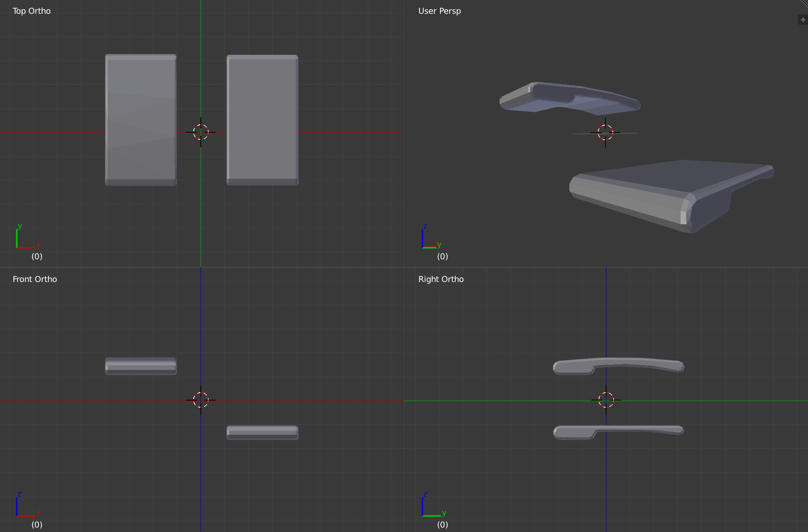The image size is (808, 532).
Task: Click the Top Ortho view label
Action: [x=32, y=11]
